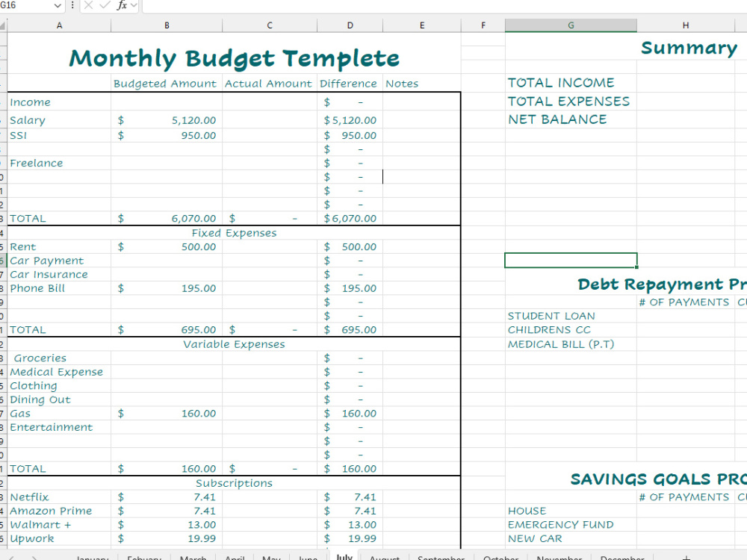
Task: Click the 'NET BALANCE' summary label
Action: tap(571, 119)
